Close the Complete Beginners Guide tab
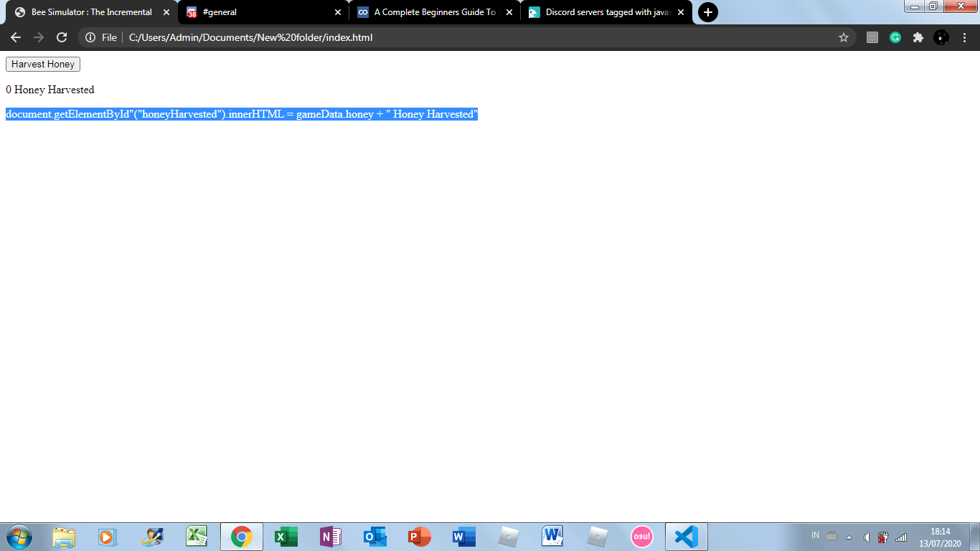 tap(509, 12)
